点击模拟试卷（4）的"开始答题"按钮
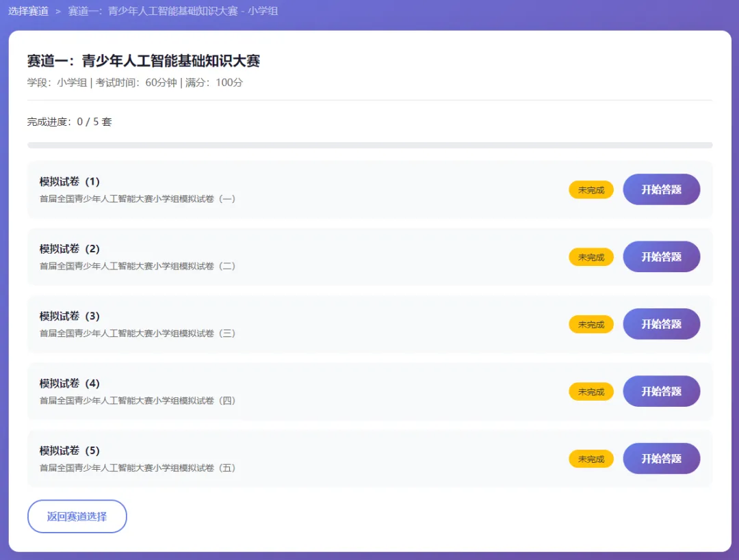The height and width of the screenshot is (560, 739). pos(661,390)
